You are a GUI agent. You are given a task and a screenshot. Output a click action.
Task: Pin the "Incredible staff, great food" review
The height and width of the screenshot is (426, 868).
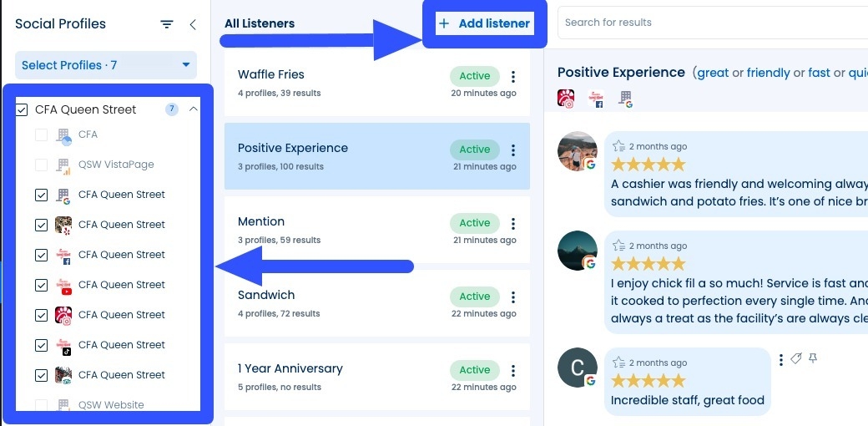pyautogui.click(x=813, y=359)
